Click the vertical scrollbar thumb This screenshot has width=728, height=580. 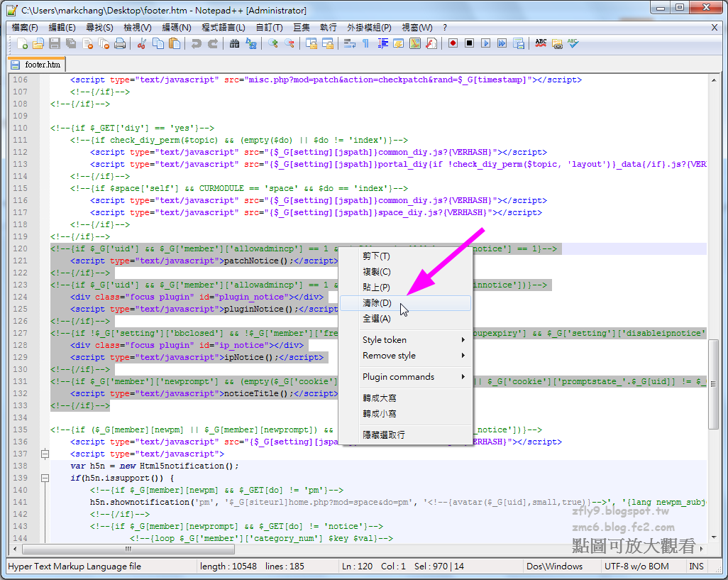714,385
